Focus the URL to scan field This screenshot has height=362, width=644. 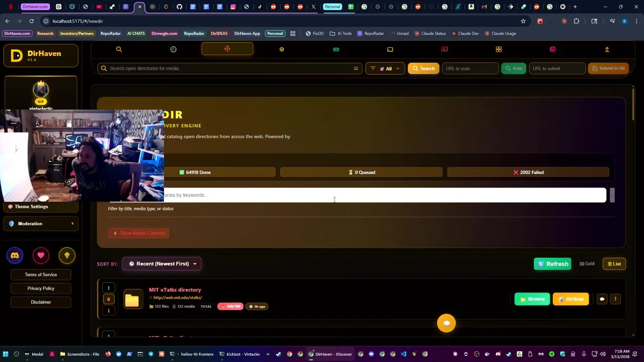(470, 68)
